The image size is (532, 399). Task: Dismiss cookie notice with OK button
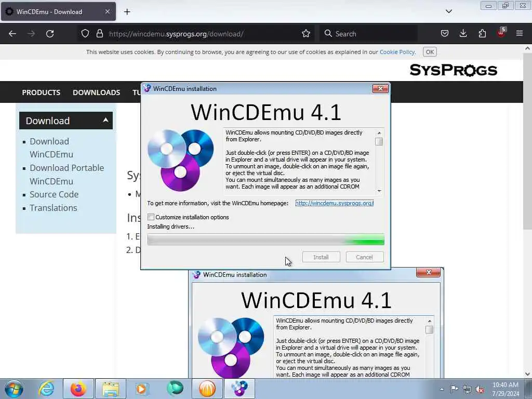430,52
